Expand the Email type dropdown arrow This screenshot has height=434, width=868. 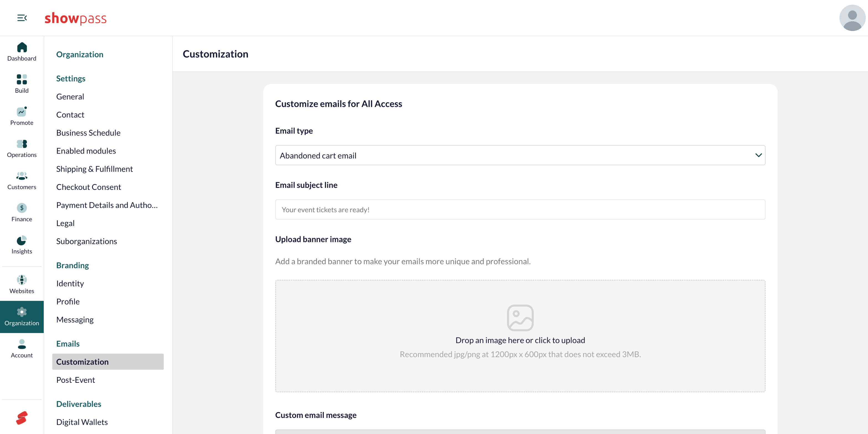pyautogui.click(x=758, y=155)
